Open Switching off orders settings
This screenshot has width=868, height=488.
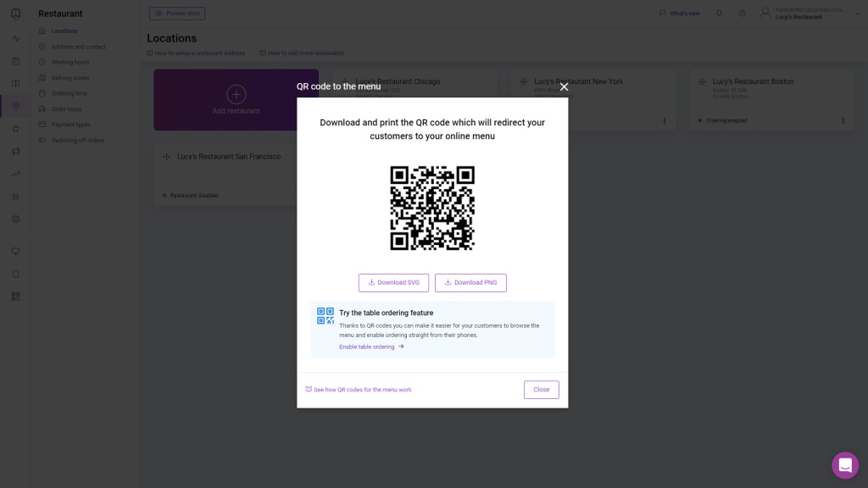[x=77, y=140]
